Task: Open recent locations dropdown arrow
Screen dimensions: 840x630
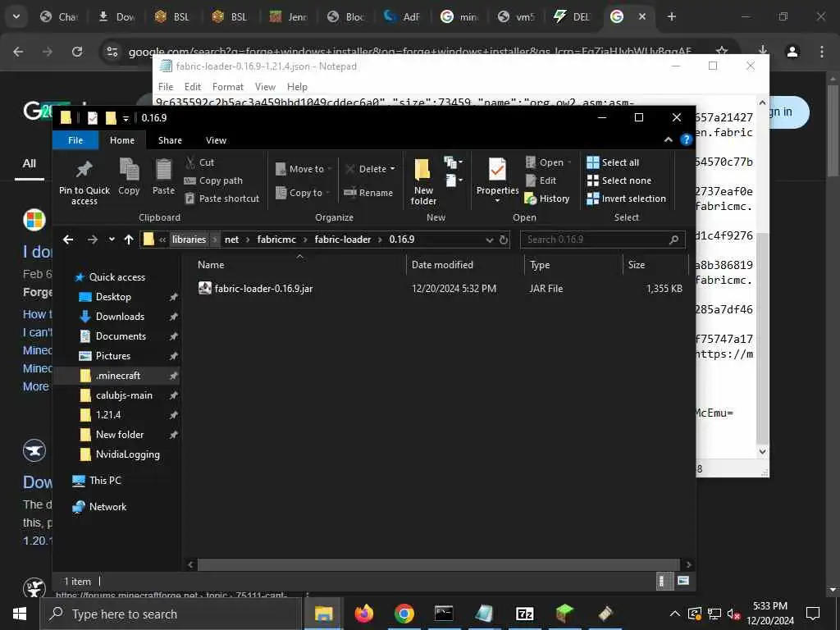Action: click(x=112, y=240)
